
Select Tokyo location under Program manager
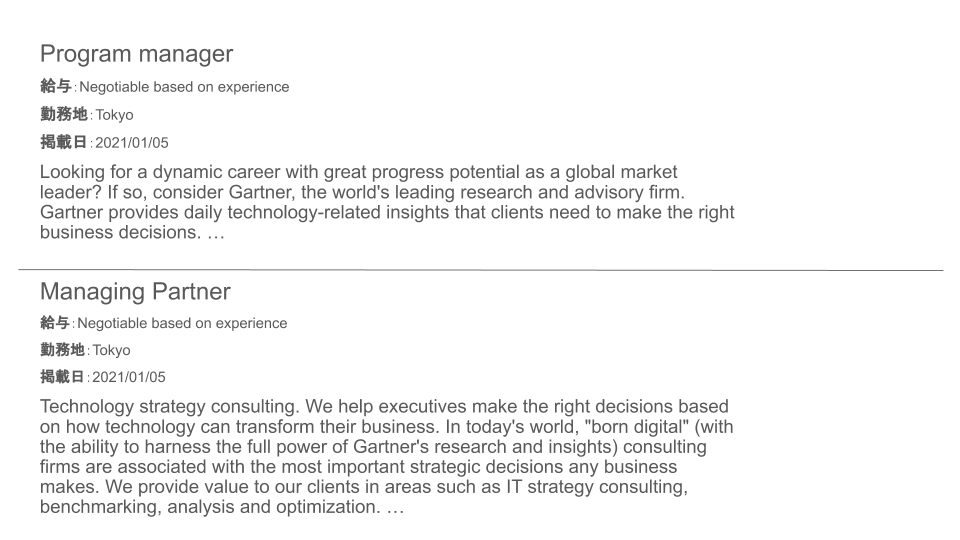point(114,115)
